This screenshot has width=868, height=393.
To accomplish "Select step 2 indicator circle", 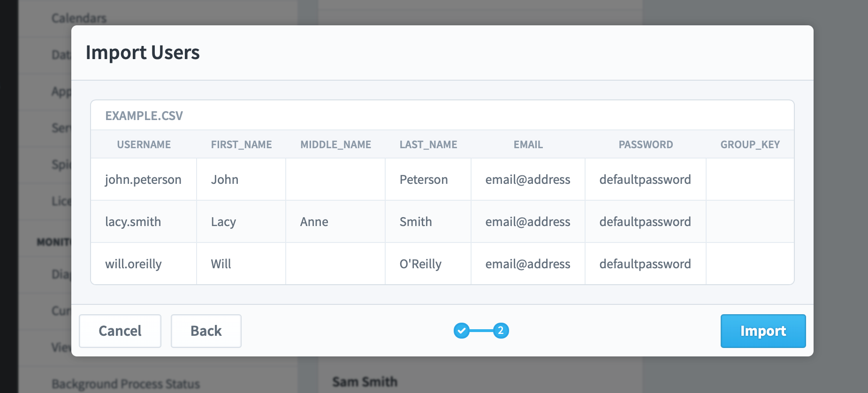I will [501, 331].
